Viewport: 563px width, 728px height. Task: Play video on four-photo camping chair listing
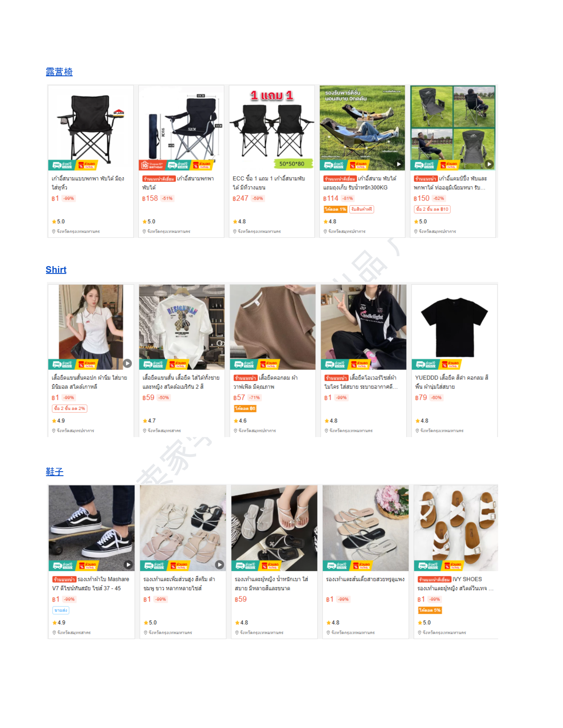[489, 164]
